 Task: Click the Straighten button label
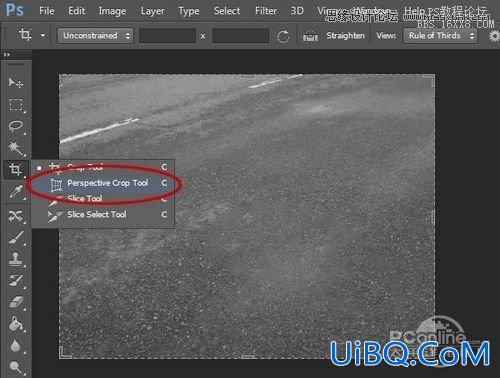[x=345, y=36]
